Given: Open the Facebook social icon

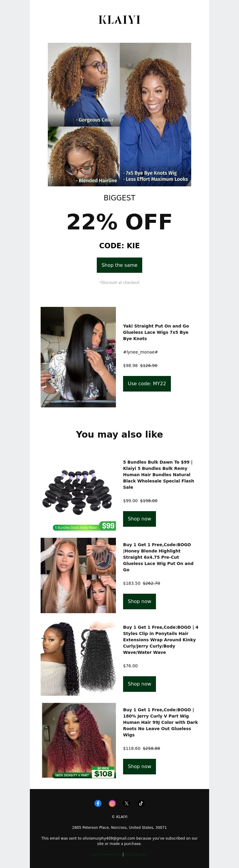Looking at the screenshot, I should pos(98,803).
